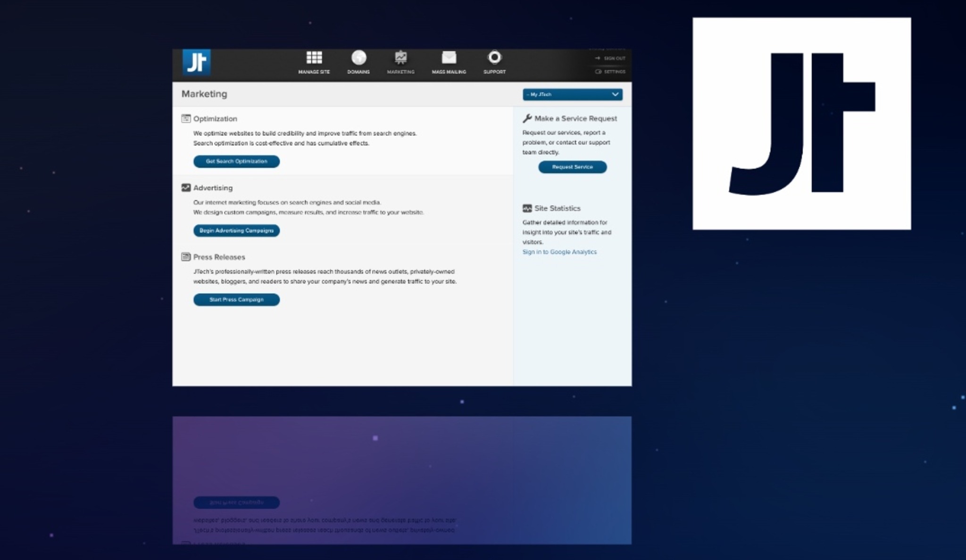
Task: Click the Advertising section icon
Action: coord(186,188)
